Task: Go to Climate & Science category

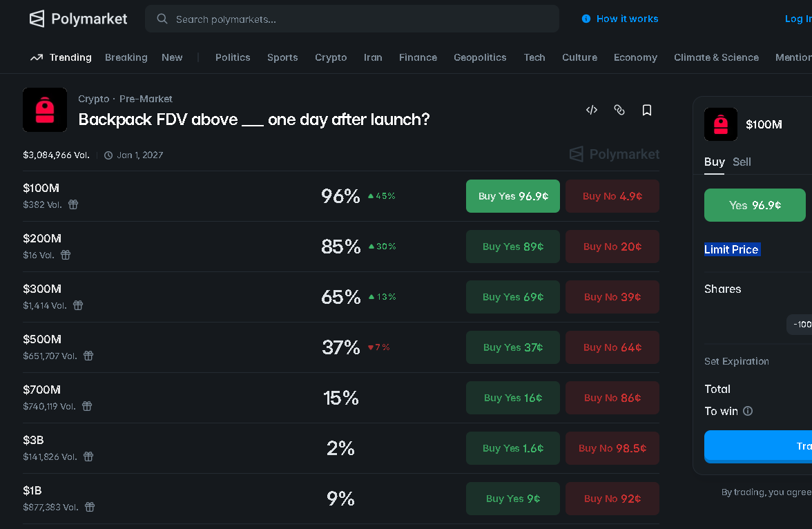Action: click(x=716, y=57)
